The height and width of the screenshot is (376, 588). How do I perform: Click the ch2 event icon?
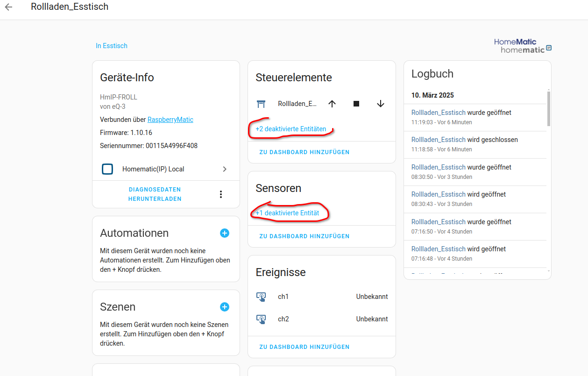[x=261, y=319]
